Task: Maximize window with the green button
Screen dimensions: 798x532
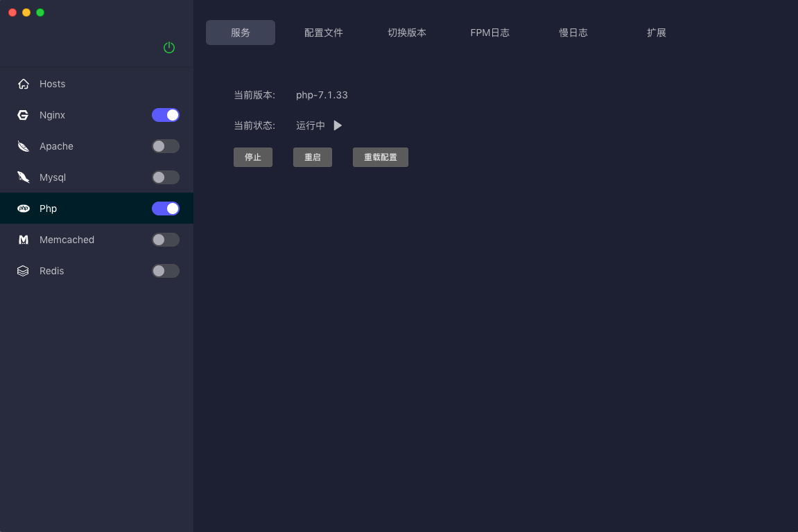Action: [x=40, y=12]
